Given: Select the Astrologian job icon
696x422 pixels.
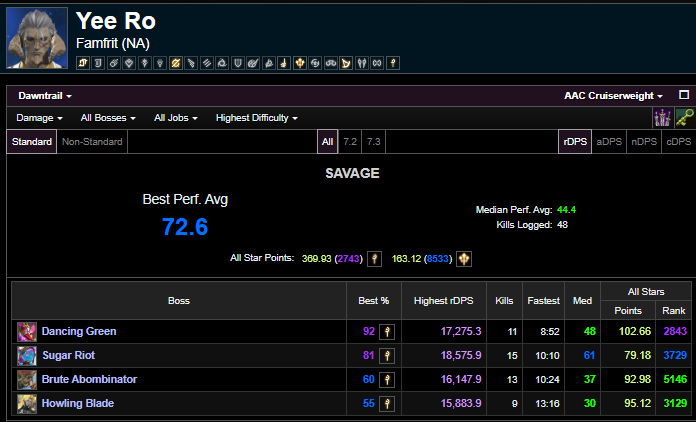Looking at the screenshot, I should 83,63.
